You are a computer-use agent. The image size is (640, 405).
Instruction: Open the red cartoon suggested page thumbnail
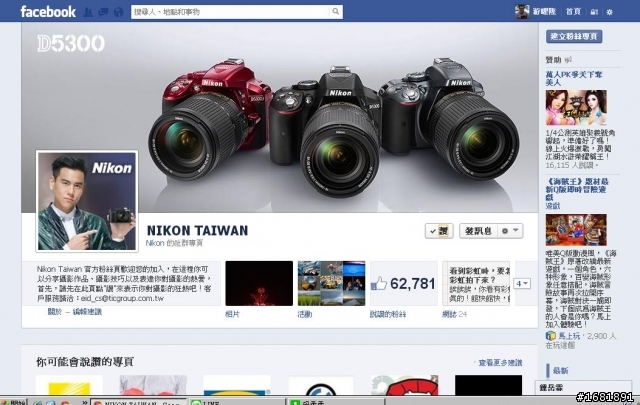[x=404, y=385]
